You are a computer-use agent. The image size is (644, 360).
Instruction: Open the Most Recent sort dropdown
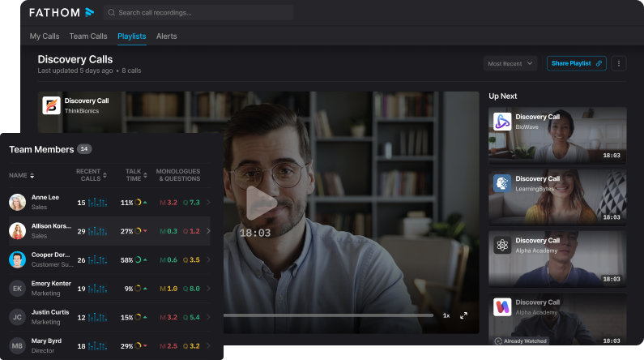(x=510, y=63)
